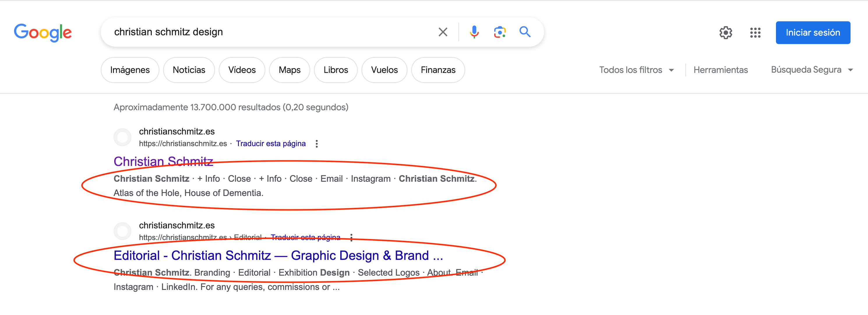Go to the Google logo homepage
Screen dimensions: 868x315
tap(43, 33)
